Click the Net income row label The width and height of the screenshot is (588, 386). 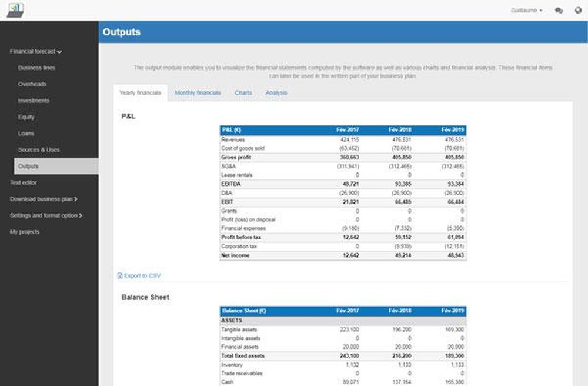pos(235,255)
